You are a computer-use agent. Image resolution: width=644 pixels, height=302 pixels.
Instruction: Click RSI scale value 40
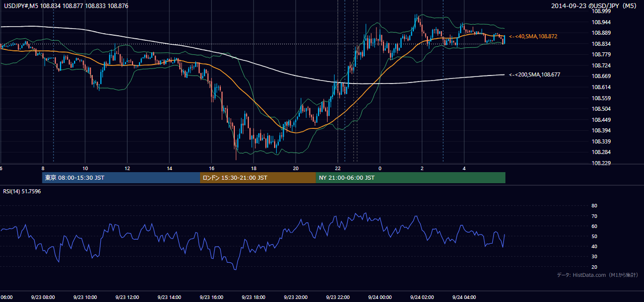coord(594,246)
